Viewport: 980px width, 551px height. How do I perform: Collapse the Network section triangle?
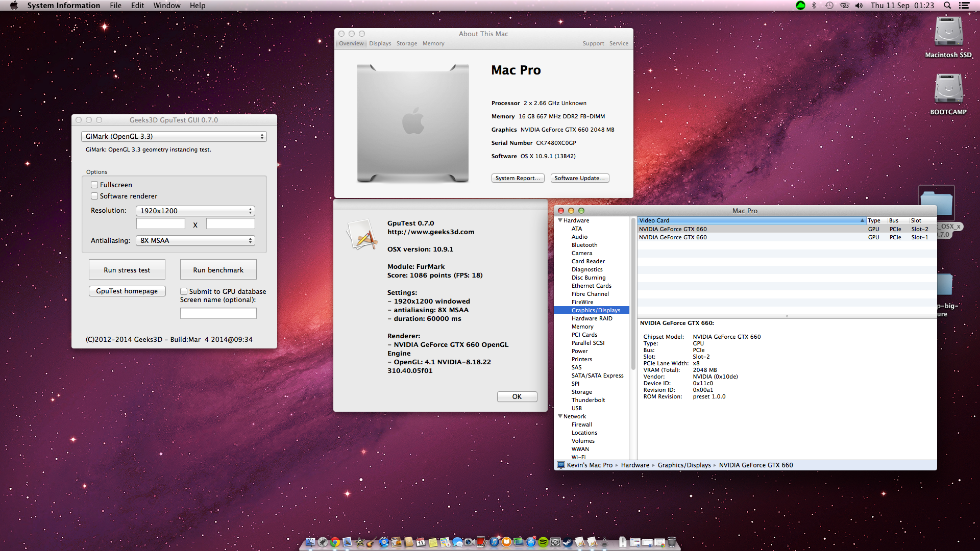click(560, 416)
